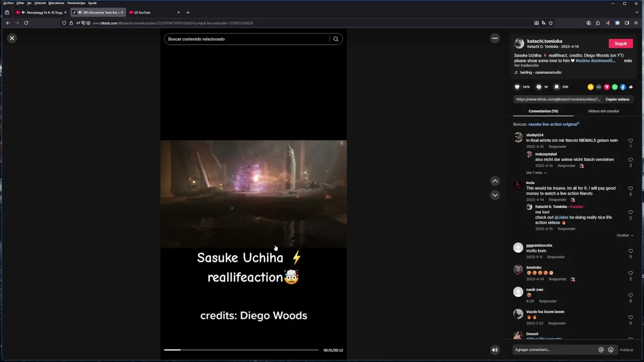Image resolution: width=644 pixels, height=362 pixels.
Task: Reply to gggrandaocxbx's comment
Action: [556, 257]
